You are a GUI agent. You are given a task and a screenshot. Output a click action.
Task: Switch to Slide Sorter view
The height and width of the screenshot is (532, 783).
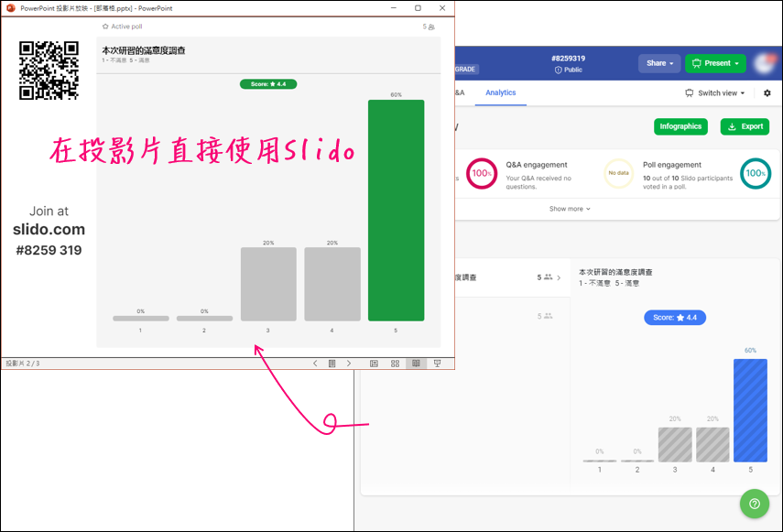point(395,364)
